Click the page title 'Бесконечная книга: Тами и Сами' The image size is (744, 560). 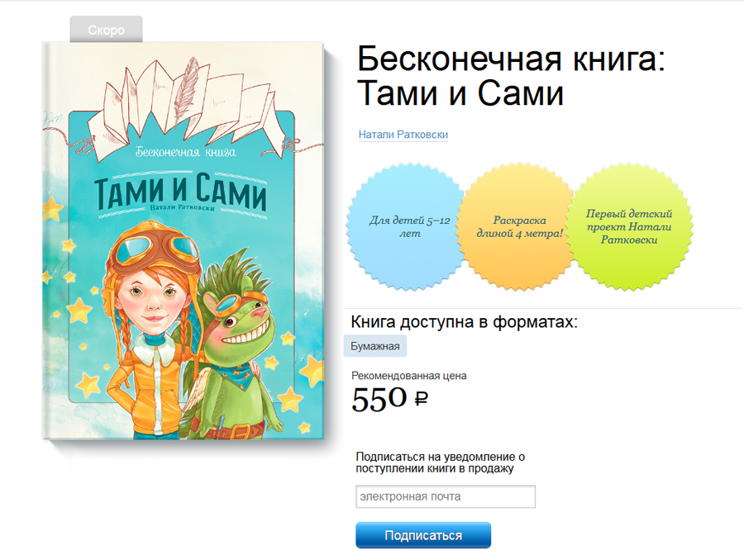coord(511,76)
